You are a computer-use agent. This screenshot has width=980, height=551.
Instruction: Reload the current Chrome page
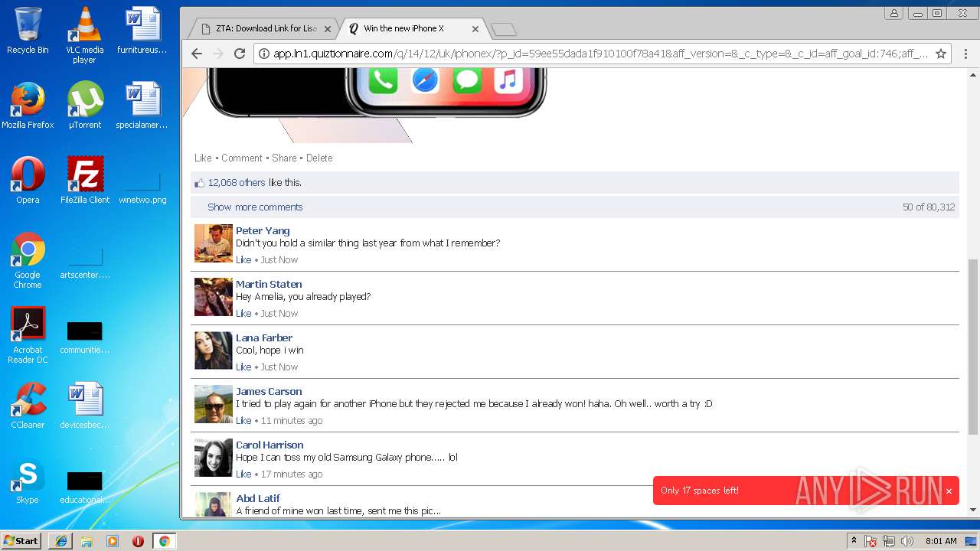click(x=240, y=54)
